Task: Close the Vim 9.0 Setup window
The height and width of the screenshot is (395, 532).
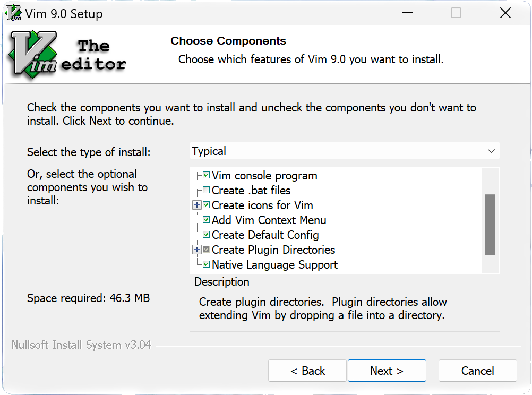Action: coord(505,14)
